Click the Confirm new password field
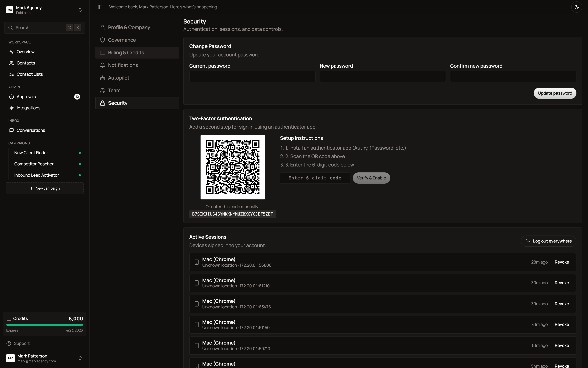 [x=513, y=76]
